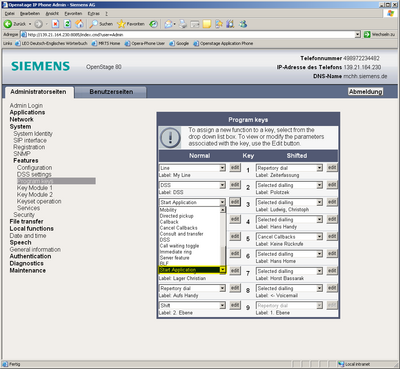The image size is (400, 369).
Task: Open shifted Repertory dial dropdown of key 1
Action: pyautogui.click(x=319, y=168)
